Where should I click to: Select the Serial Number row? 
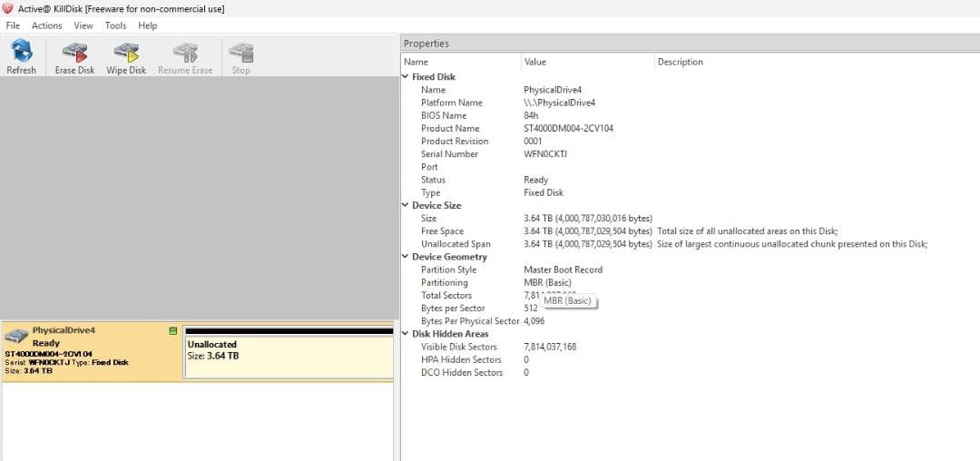pos(690,154)
